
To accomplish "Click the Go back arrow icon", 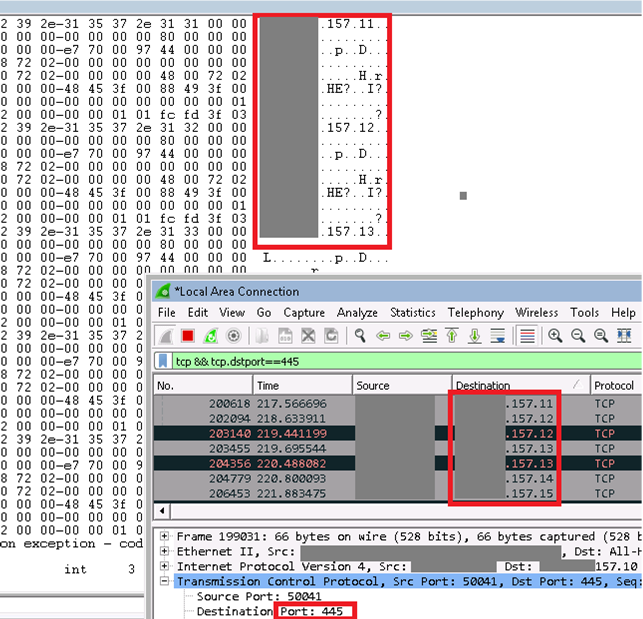I will click(382, 336).
